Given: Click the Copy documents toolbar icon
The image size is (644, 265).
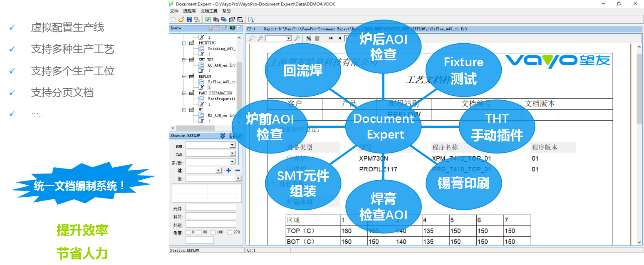Looking at the screenshot, I should (216, 20).
